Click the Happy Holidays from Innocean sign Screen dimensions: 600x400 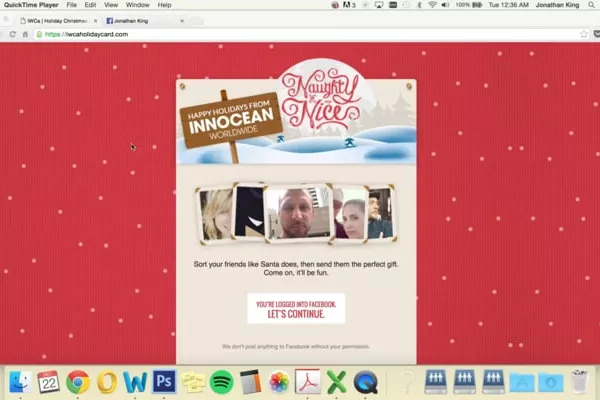(x=232, y=120)
